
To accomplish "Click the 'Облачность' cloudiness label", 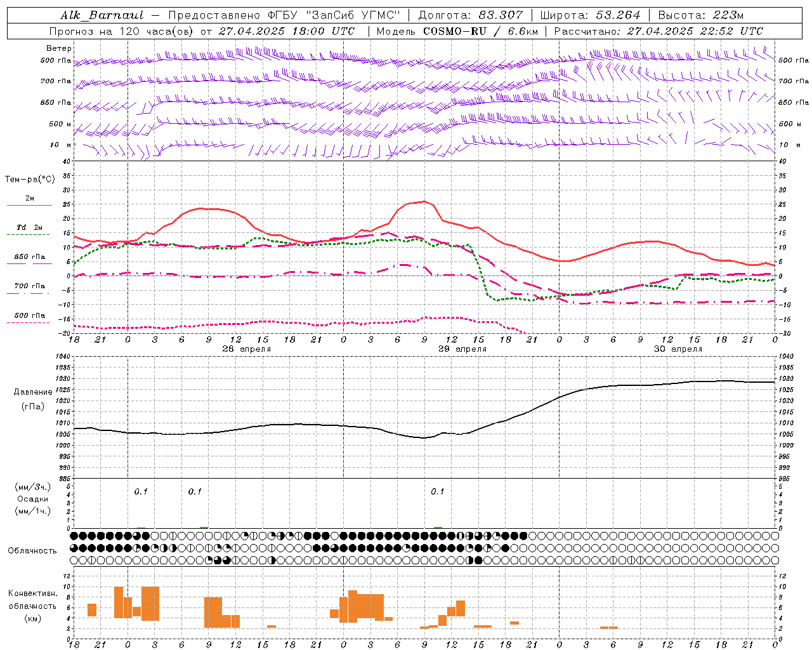I will [32, 550].
